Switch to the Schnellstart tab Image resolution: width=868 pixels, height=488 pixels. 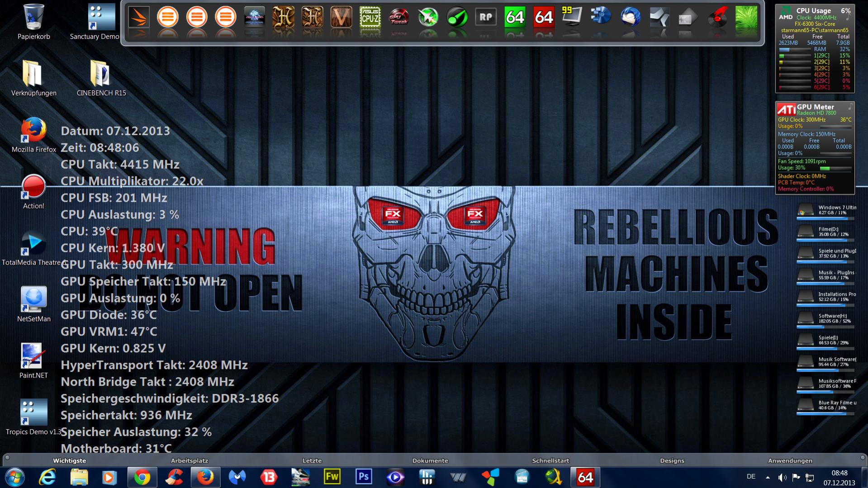(550, 460)
